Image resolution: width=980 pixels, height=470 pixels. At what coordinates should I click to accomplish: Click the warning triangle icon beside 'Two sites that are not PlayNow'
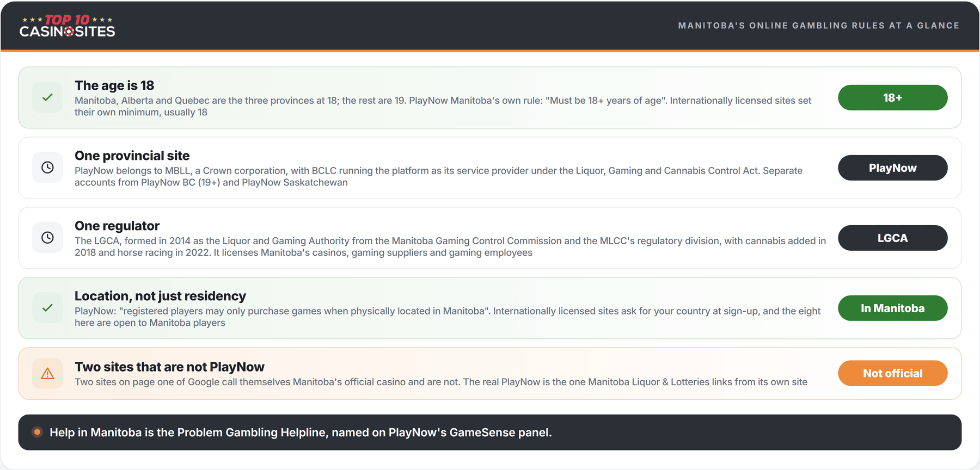47,374
